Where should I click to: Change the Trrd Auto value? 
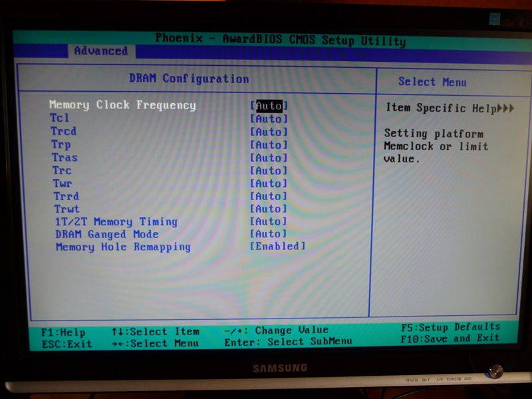tap(269, 196)
